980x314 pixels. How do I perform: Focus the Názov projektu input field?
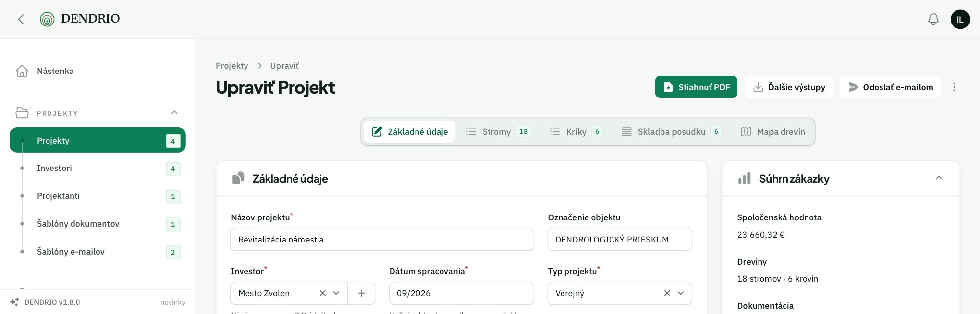point(382,240)
